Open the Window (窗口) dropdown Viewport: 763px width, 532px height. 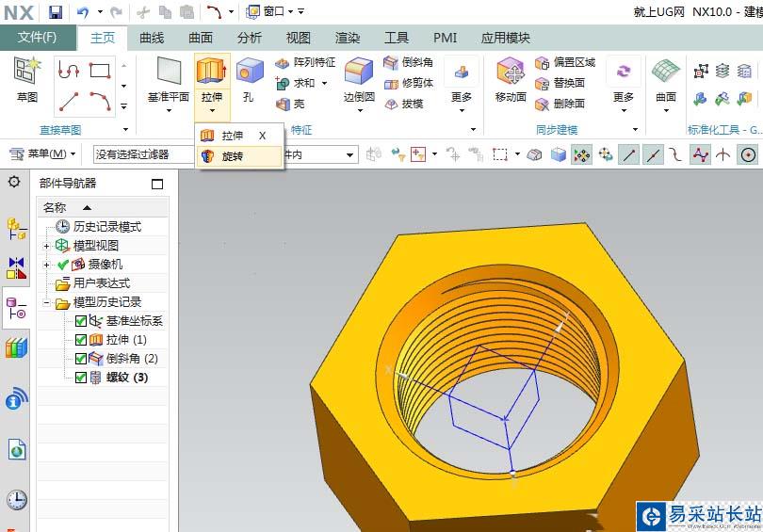point(270,11)
